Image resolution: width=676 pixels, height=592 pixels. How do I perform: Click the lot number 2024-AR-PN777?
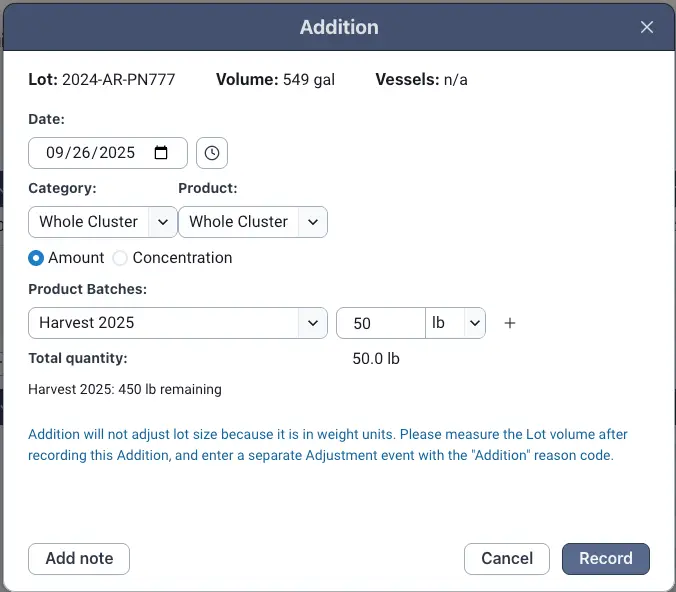pos(119,80)
